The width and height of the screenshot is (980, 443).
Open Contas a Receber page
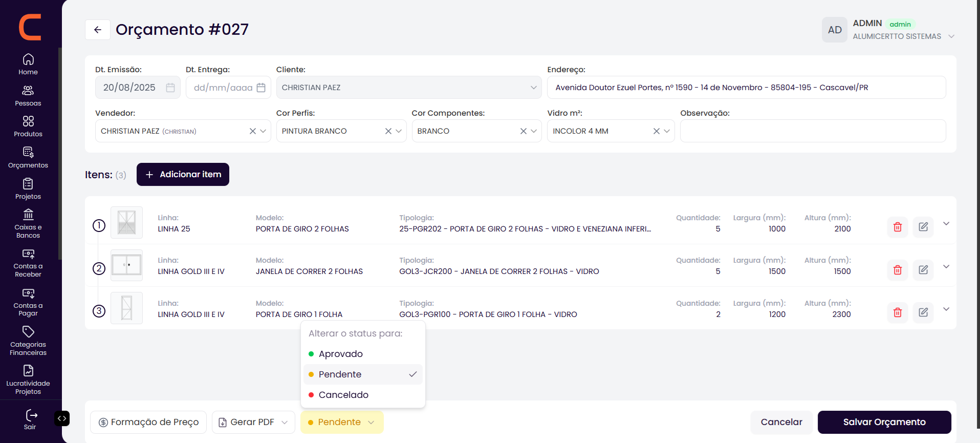click(28, 263)
